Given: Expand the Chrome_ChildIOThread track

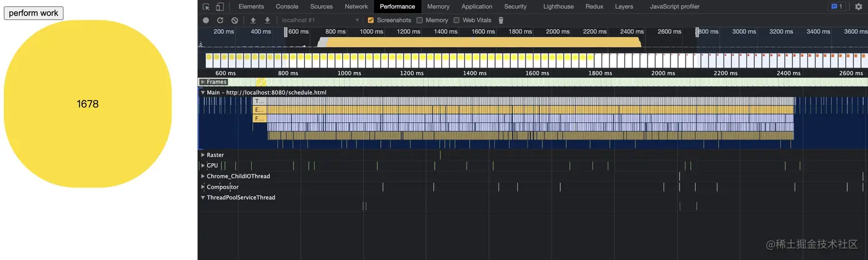Looking at the screenshot, I should [x=203, y=176].
